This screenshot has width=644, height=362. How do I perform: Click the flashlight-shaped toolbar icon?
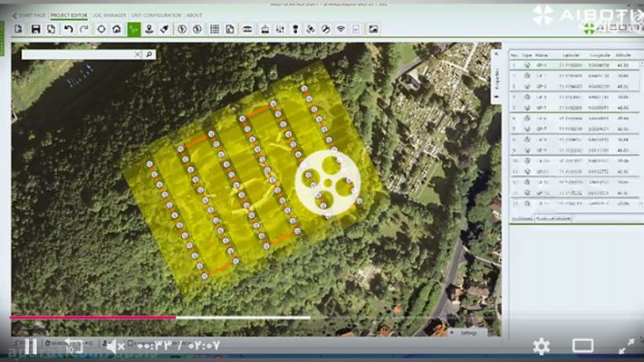pos(295,29)
